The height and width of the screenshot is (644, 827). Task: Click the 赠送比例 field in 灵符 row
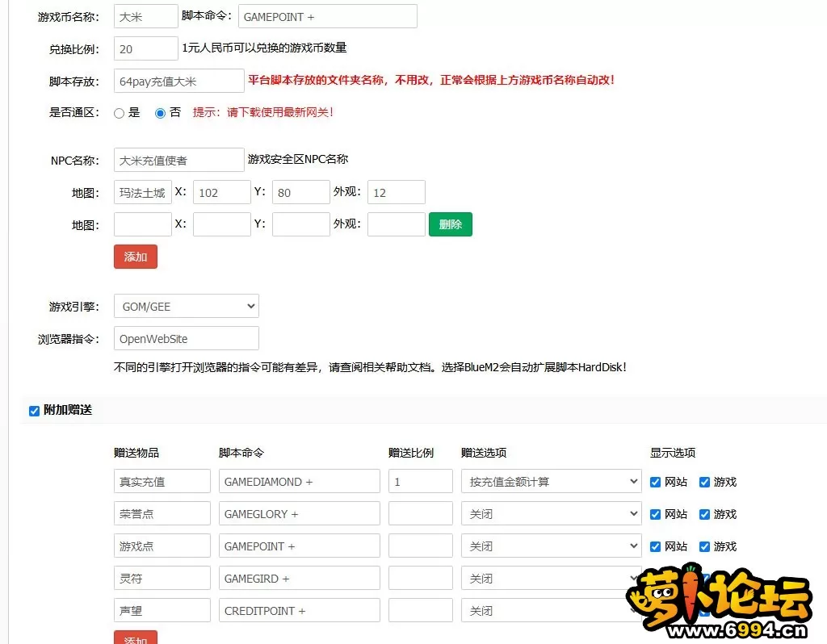(421, 578)
